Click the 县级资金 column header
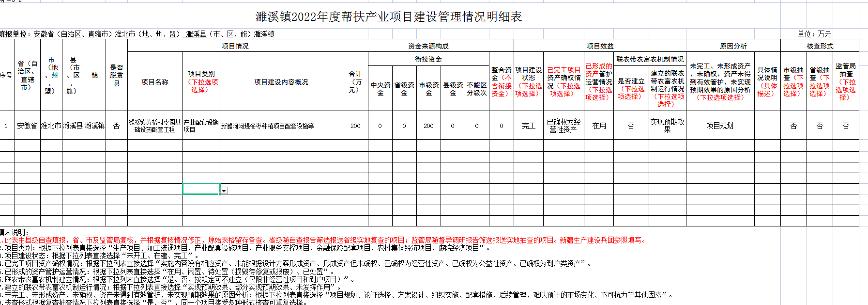This screenshot has height=305, width=868. 453,89
